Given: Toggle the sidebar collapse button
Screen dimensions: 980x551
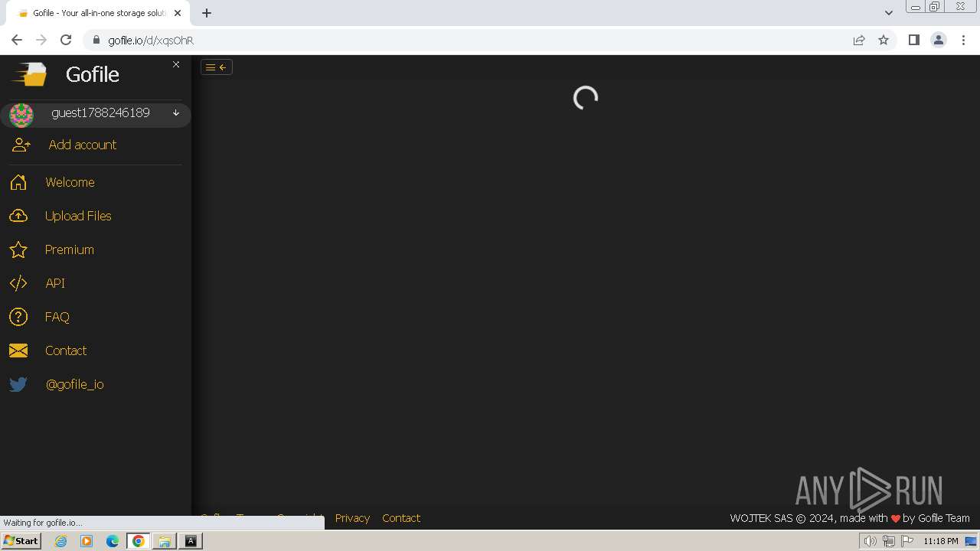Looking at the screenshot, I should (217, 67).
